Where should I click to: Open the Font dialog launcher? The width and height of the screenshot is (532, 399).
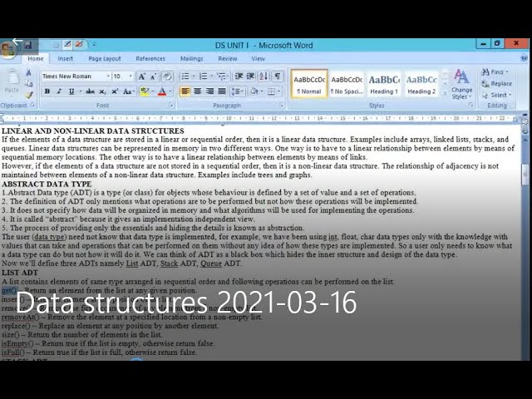pos(171,106)
